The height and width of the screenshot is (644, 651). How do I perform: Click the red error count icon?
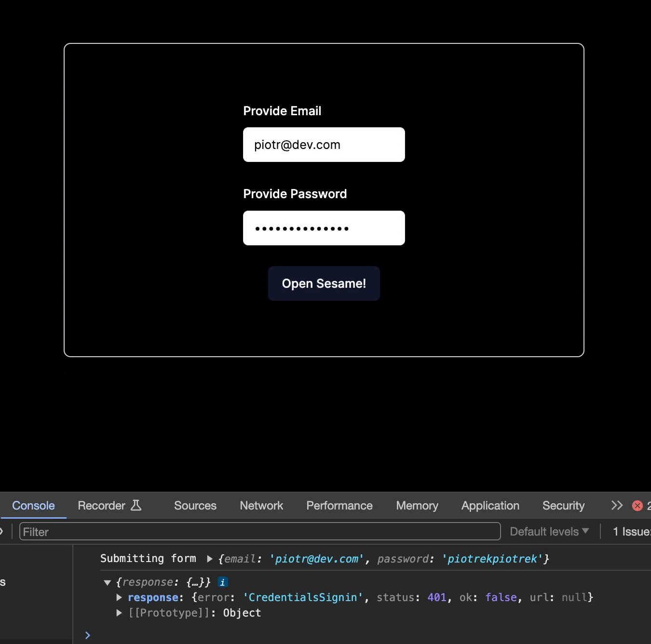(637, 506)
